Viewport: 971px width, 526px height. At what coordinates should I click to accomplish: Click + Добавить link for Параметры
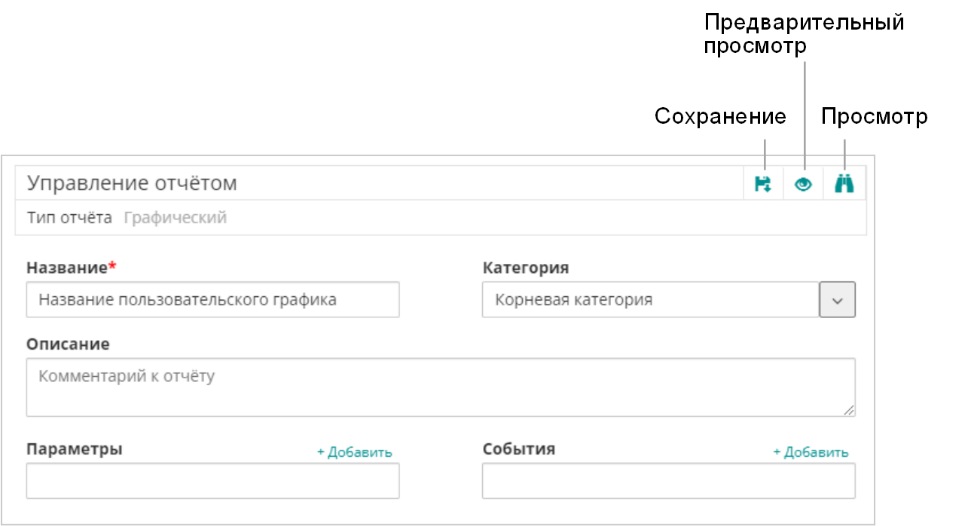point(354,452)
